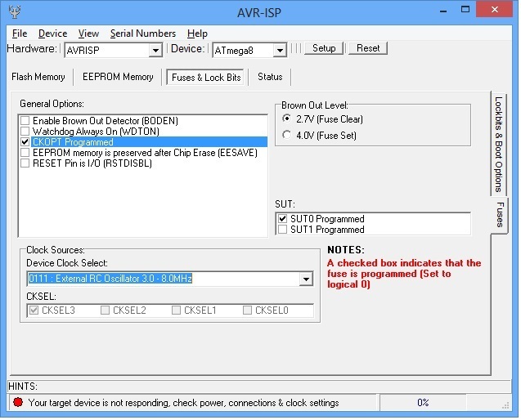Select the Fuses side tab
The width and height of the screenshot is (521, 420).
click(x=500, y=214)
